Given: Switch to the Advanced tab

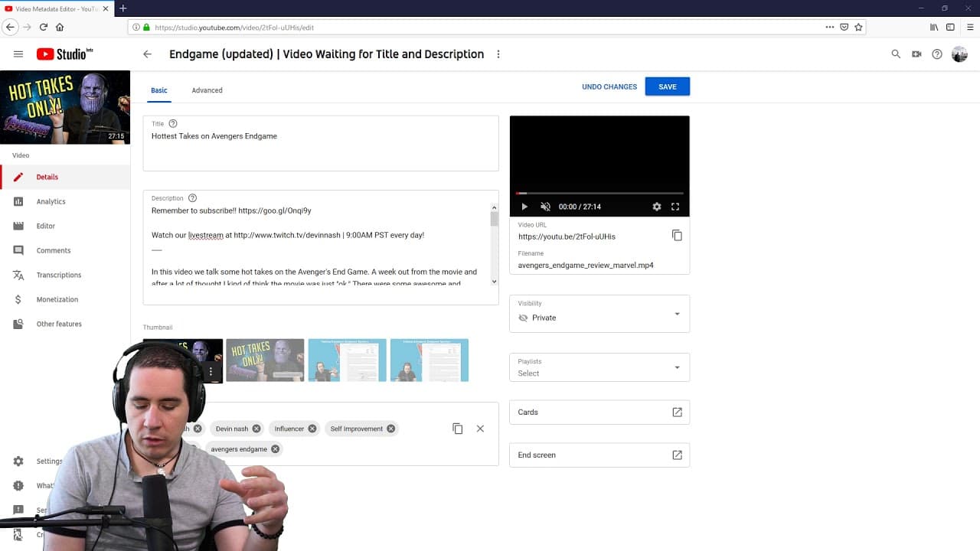Looking at the screenshot, I should pos(207,90).
